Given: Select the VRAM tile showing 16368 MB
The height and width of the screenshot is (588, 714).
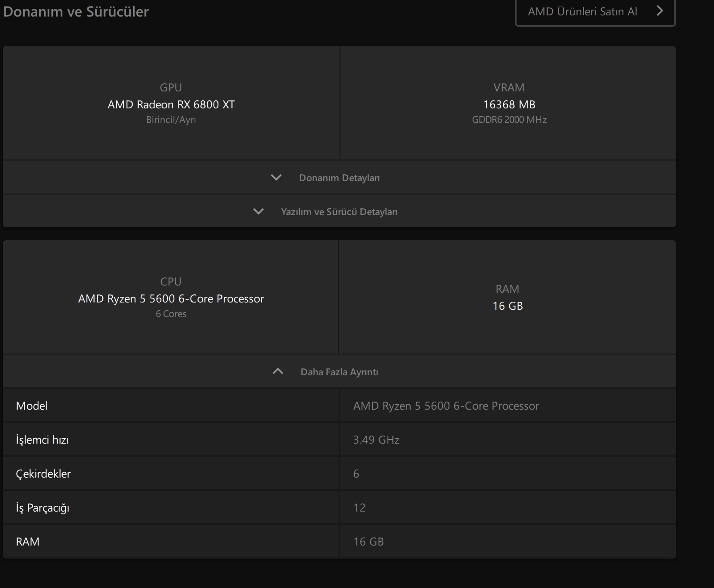Looking at the screenshot, I should 509,104.
